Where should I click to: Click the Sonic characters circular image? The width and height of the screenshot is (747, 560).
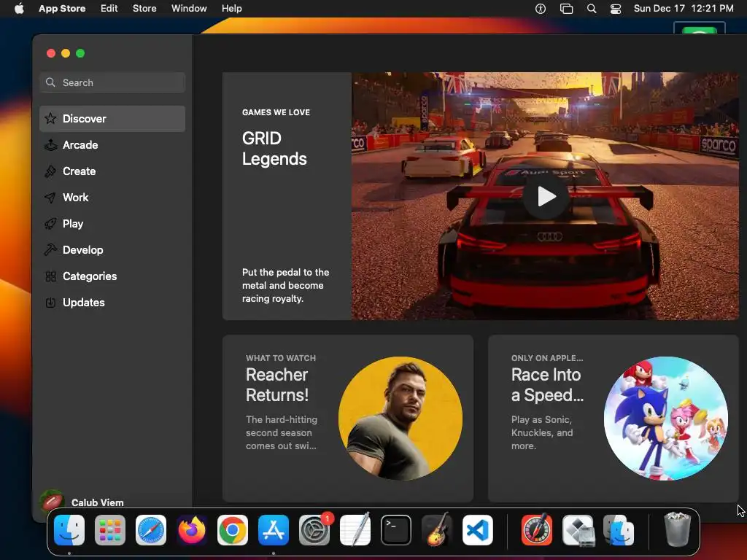point(665,418)
